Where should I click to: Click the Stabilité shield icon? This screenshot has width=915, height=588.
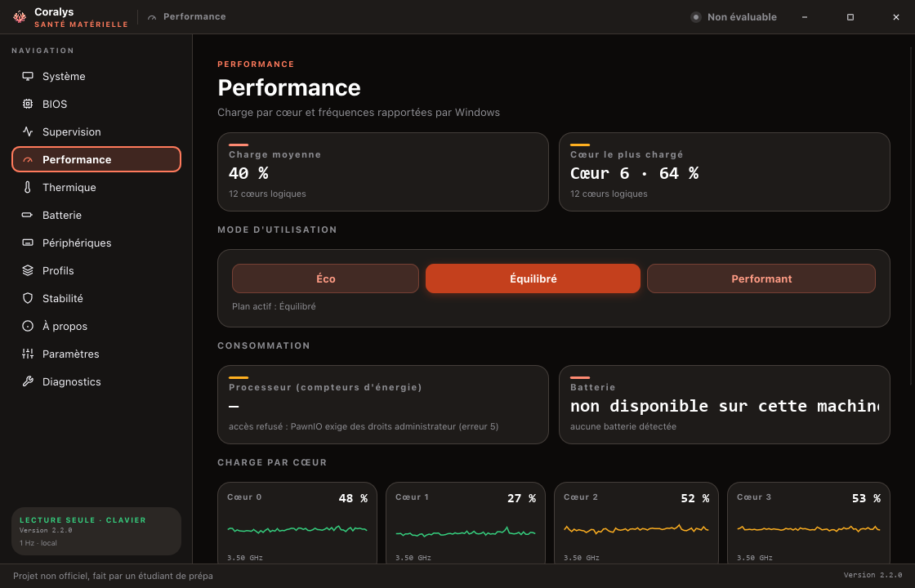[x=28, y=298]
